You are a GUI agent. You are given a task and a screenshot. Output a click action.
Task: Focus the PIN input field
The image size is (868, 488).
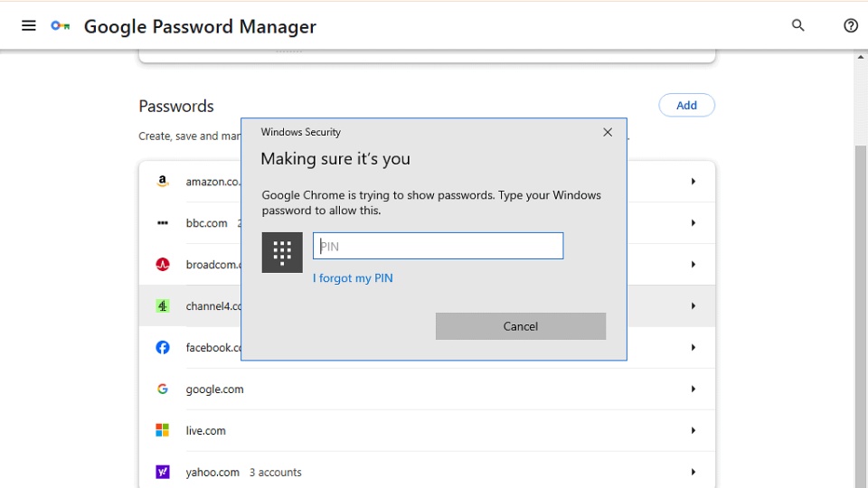(x=438, y=246)
